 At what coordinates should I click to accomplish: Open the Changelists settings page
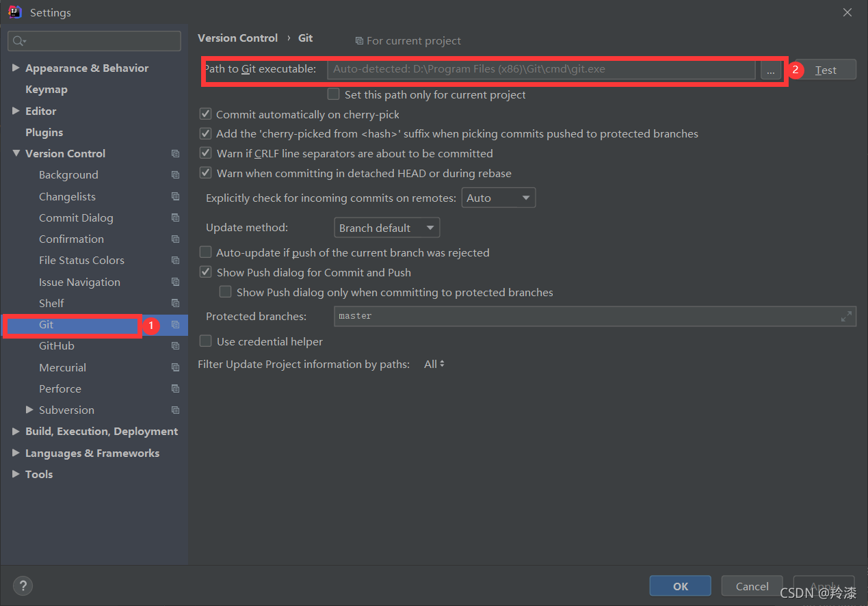67,196
